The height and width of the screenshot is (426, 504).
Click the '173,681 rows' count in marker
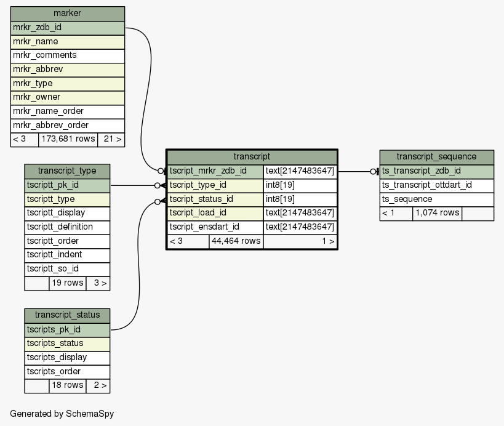68,139
